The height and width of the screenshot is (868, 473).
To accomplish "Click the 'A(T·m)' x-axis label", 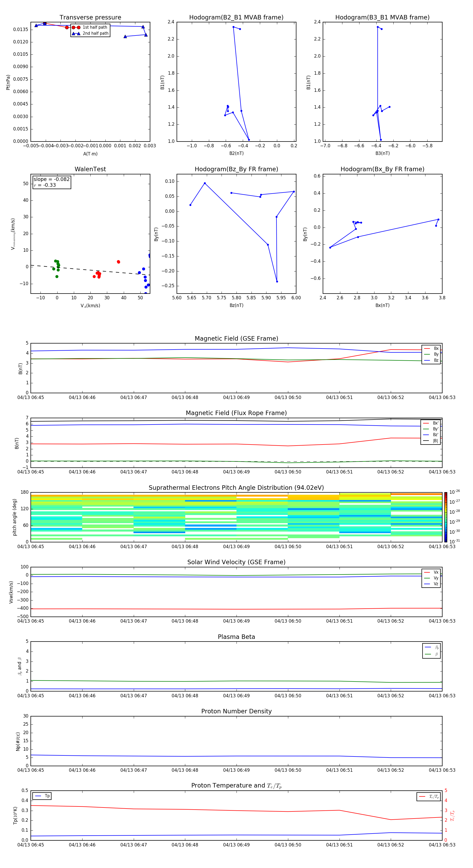I will (90, 154).
